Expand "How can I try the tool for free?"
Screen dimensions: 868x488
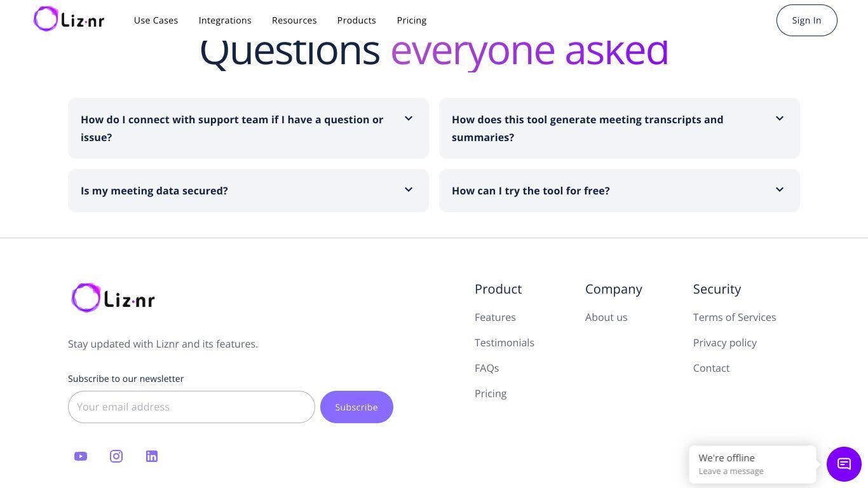coord(620,191)
